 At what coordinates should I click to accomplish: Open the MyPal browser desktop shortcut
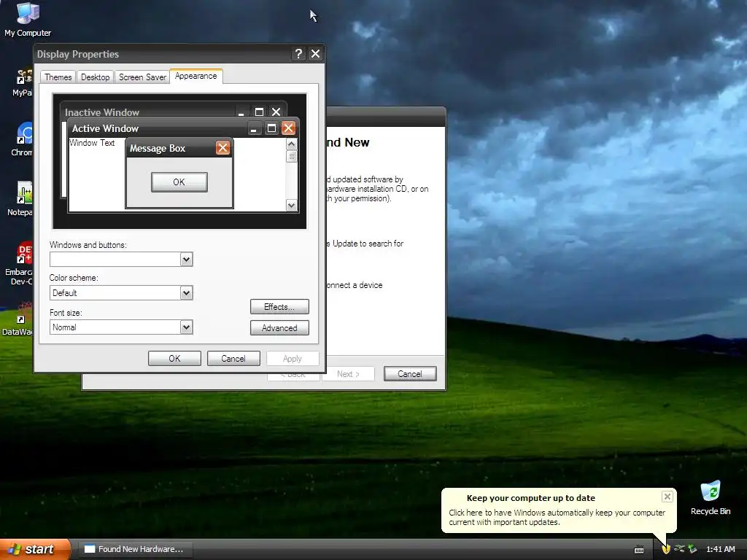pyautogui.click(x=23, y=82)
